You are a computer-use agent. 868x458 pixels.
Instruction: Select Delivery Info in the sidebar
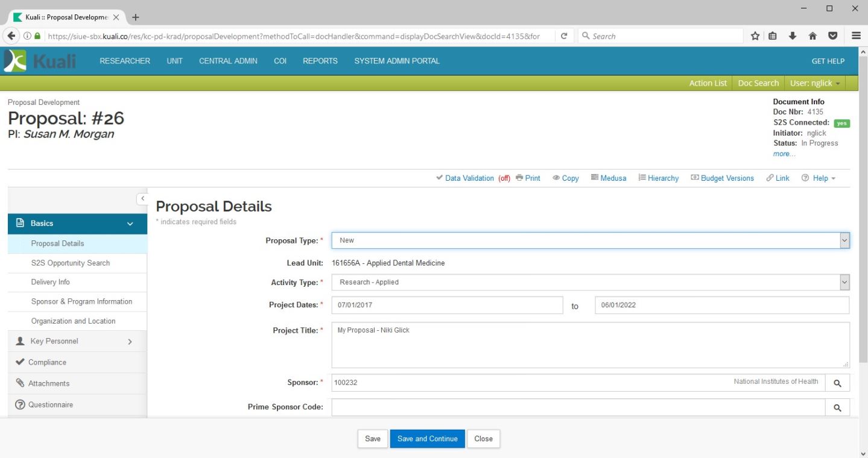point(51,282)
